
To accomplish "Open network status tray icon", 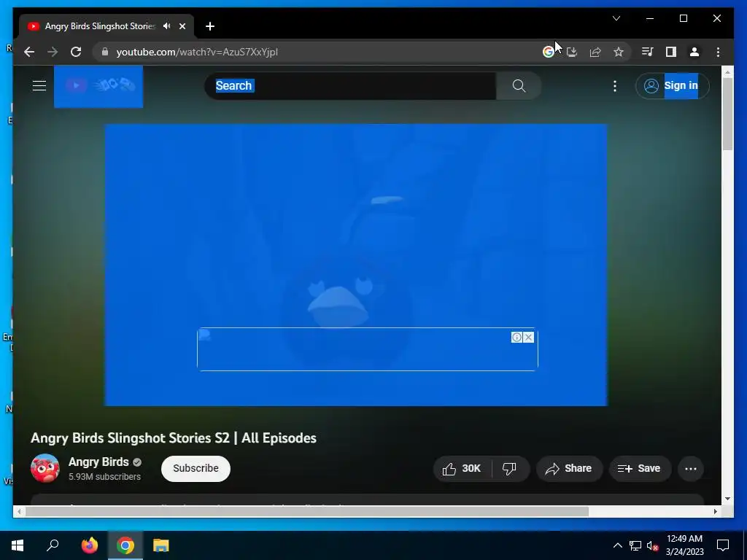I will click(635, 545).
